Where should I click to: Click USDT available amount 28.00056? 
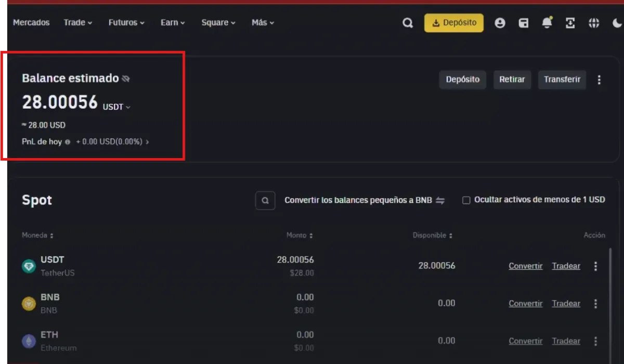(x=437, y=266)
